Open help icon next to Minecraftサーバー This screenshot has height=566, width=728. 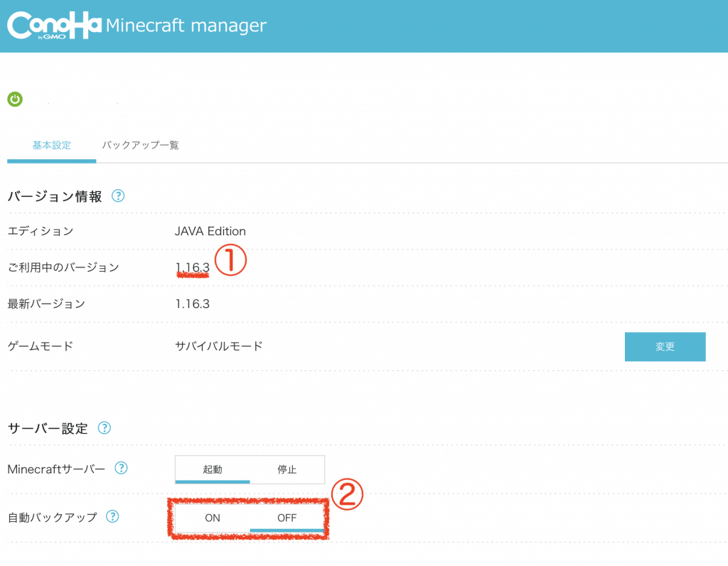point(121,468)
